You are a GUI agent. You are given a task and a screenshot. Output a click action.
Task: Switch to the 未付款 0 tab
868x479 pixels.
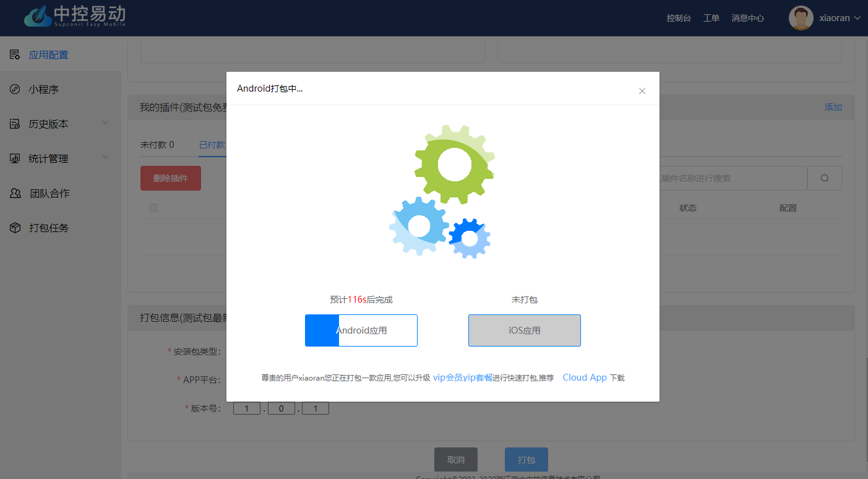coord(157,145)
